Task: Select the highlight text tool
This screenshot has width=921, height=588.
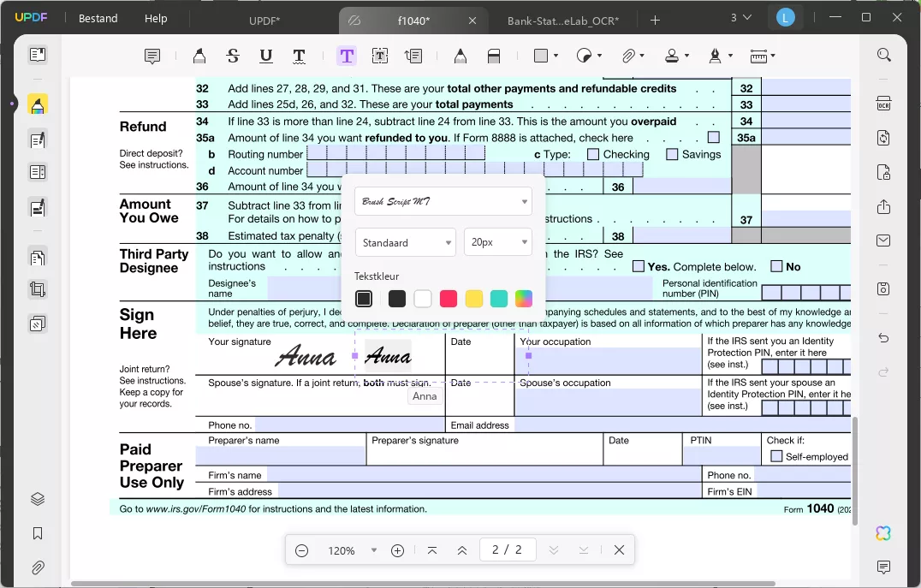Action: click(199, 56)
